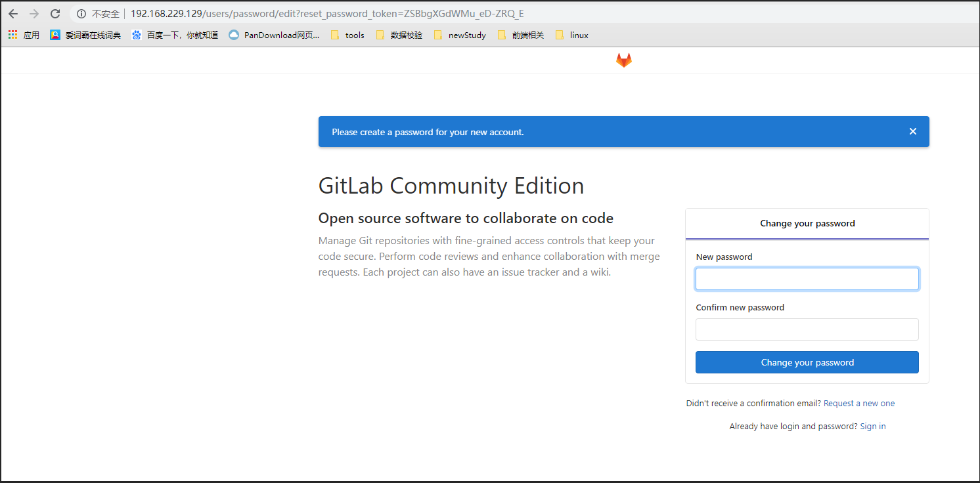The height and width of the screenshot is (483, 980).
Task: Open the newStudy bookmark folder
Action: click(460, 35)
